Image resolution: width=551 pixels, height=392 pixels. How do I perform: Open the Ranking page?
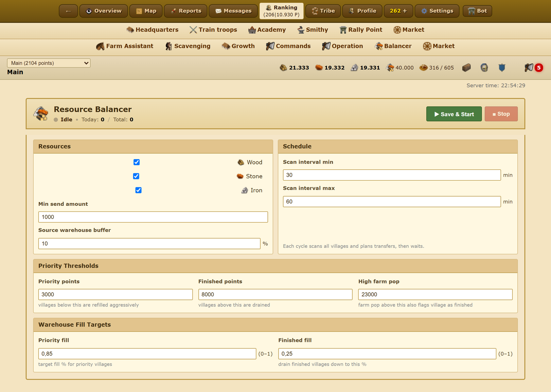pyautogui.click(x=282, y=11)
